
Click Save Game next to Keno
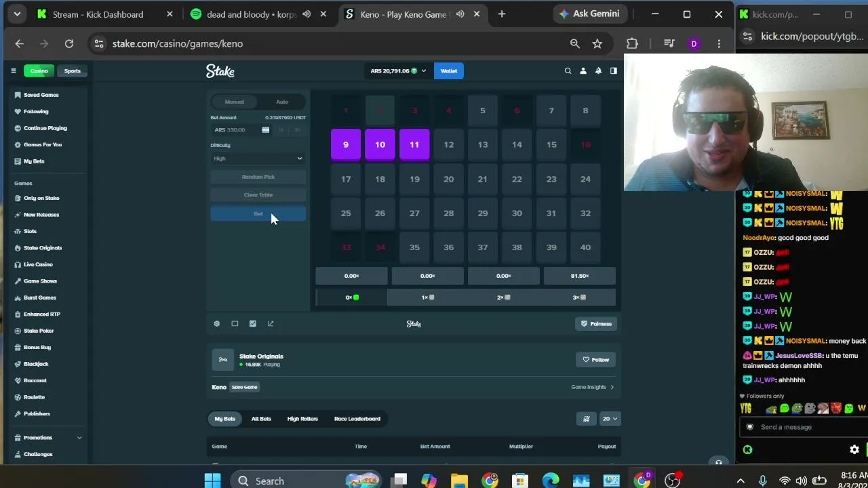point(245,387)
